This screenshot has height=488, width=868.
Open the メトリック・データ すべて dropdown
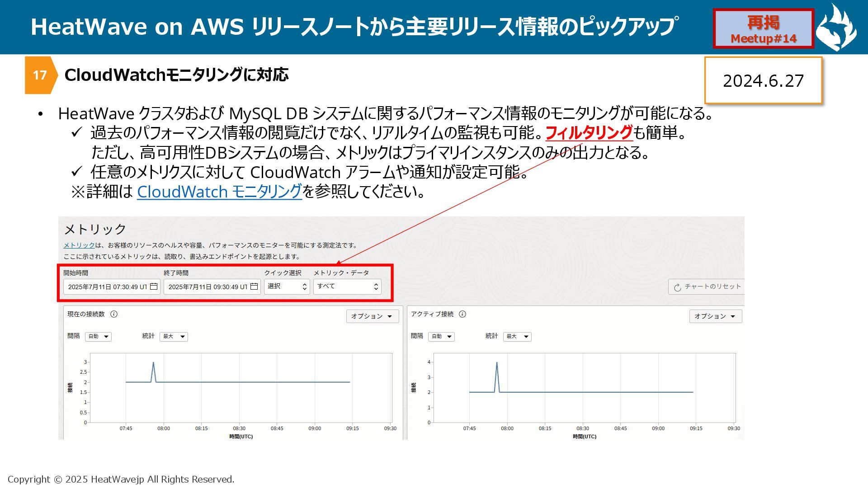pos(347,286)
